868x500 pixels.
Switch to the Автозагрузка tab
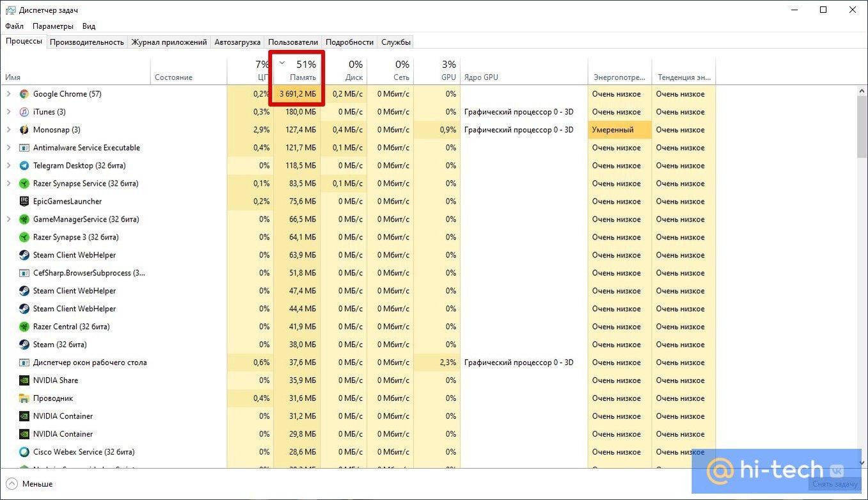tap(237, 42)
